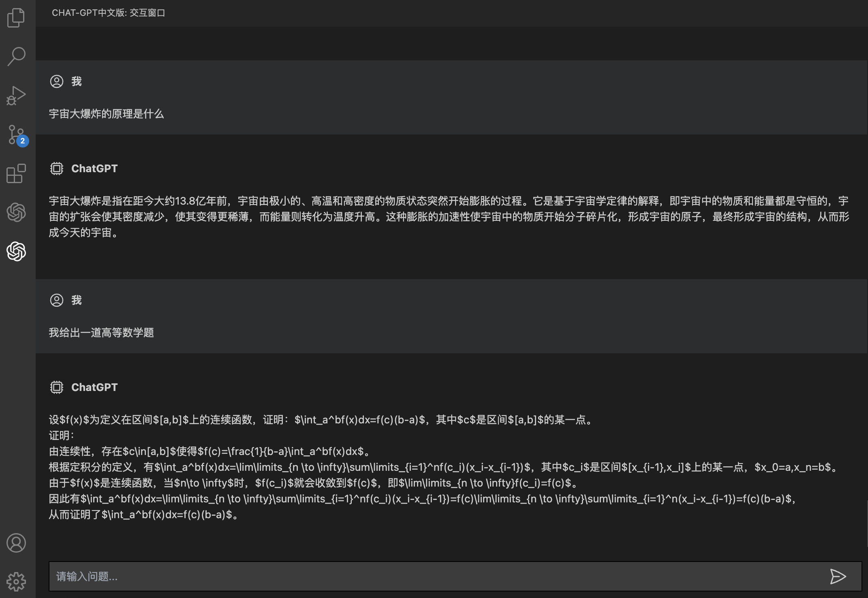Click the ChatGPT label above the Big Bang answer

tap(94, 169)
